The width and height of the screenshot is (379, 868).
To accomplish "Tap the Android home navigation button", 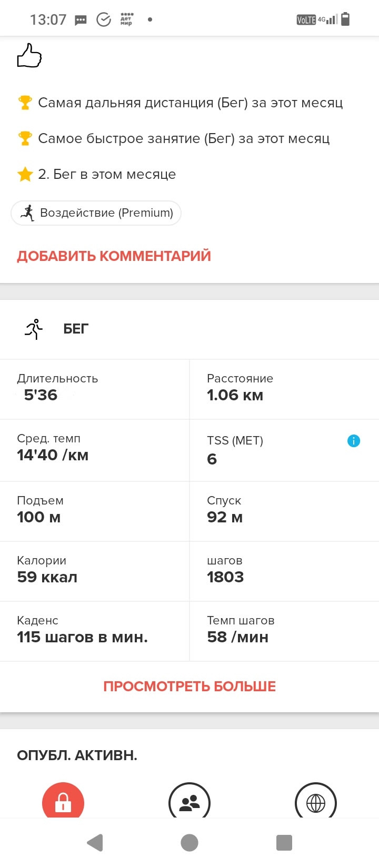I will pos(189,843).
